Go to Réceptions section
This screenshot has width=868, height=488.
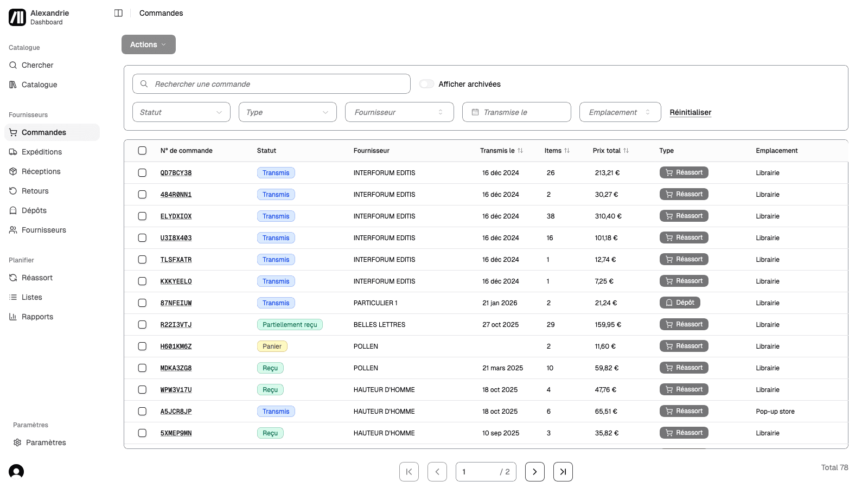click(x=52, y=171)
